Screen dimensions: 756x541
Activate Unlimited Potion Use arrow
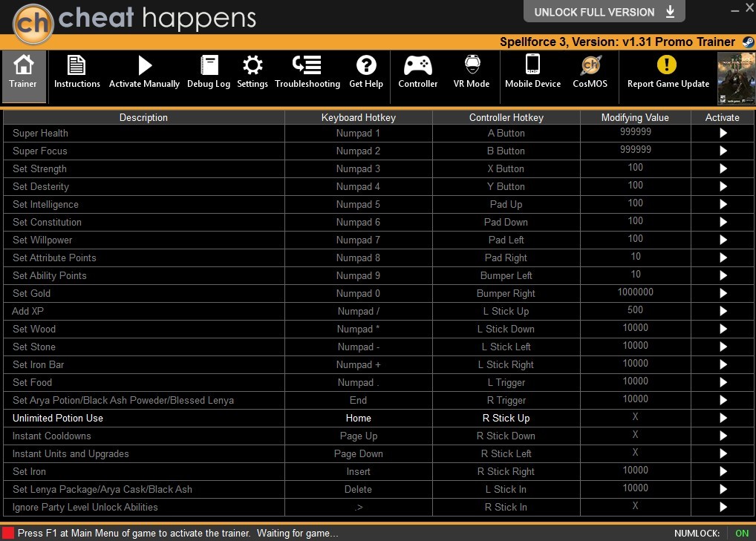[x=723, y=418]
